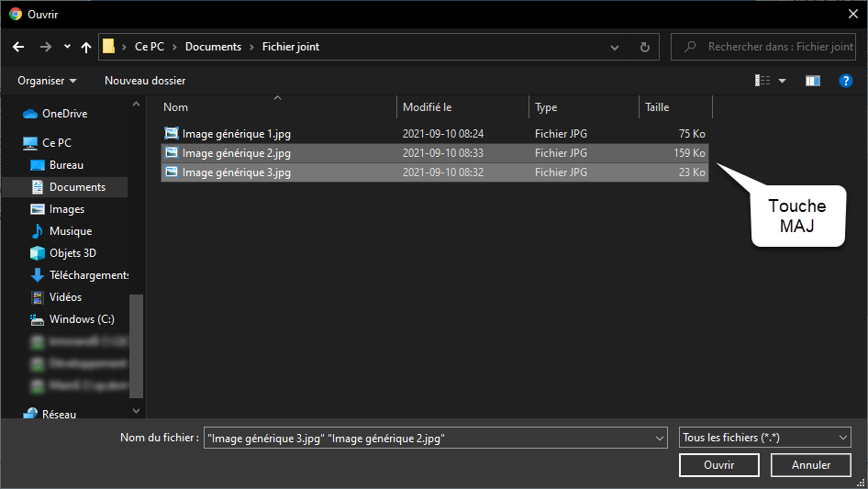This screenshot has height=489, width=868.
Task: Expand the view options dropdown arrow
Action: pos(783,81)
